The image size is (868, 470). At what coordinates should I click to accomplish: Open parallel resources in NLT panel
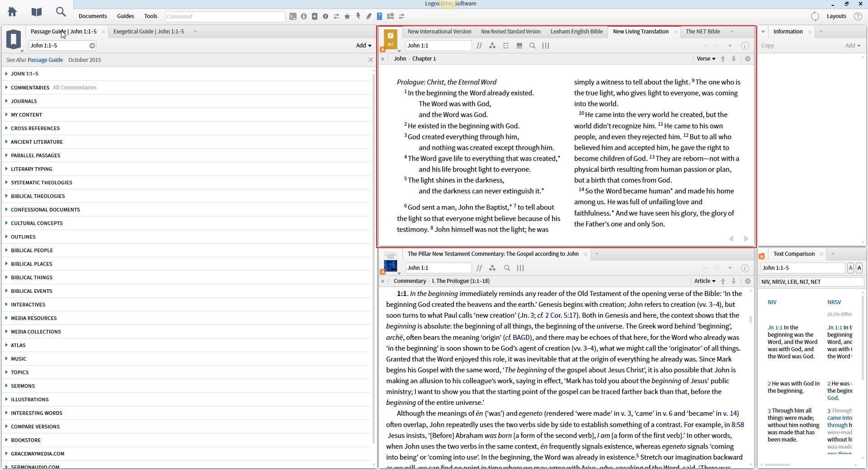pyautogui.click(x=479, y=46)
